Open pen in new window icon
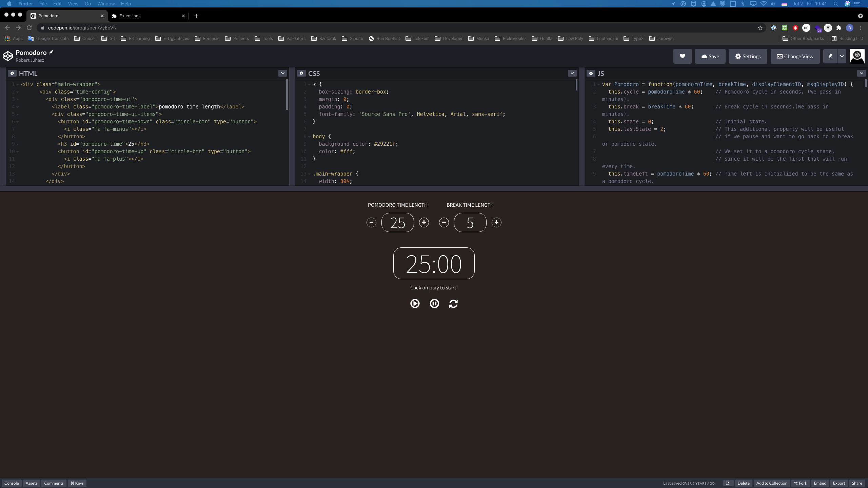Screen dimensions: 868x488 click(x=728, y=483)
